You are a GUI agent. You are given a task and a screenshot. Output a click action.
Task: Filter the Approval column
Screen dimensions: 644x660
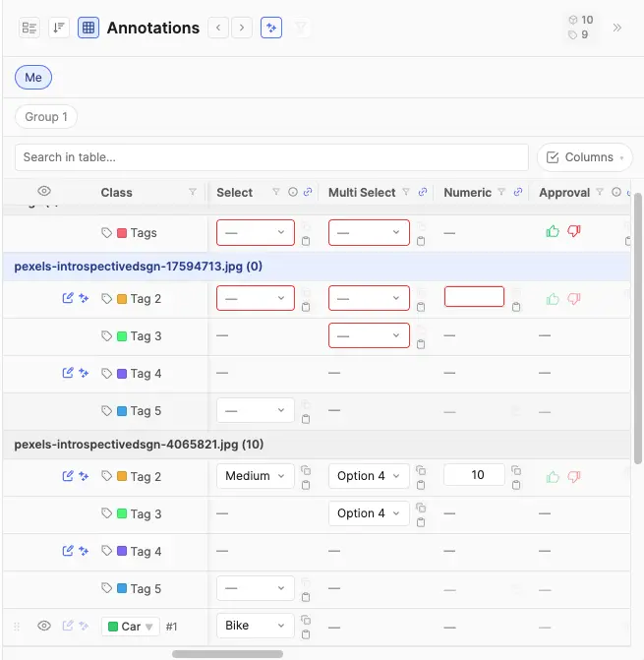coord(600,192)
